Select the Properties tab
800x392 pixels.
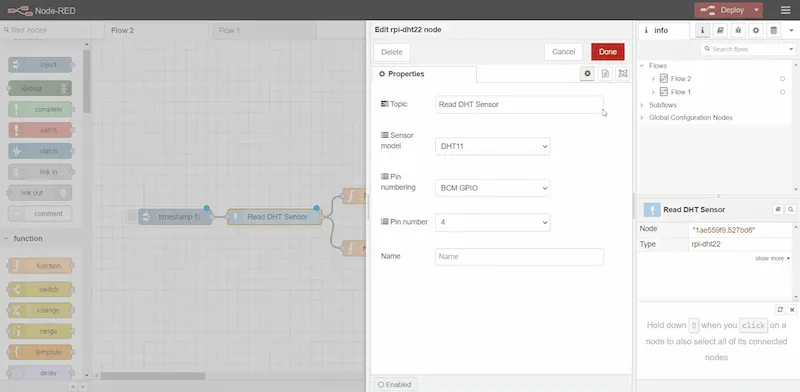pyautogui.click(x=424, y=74)
